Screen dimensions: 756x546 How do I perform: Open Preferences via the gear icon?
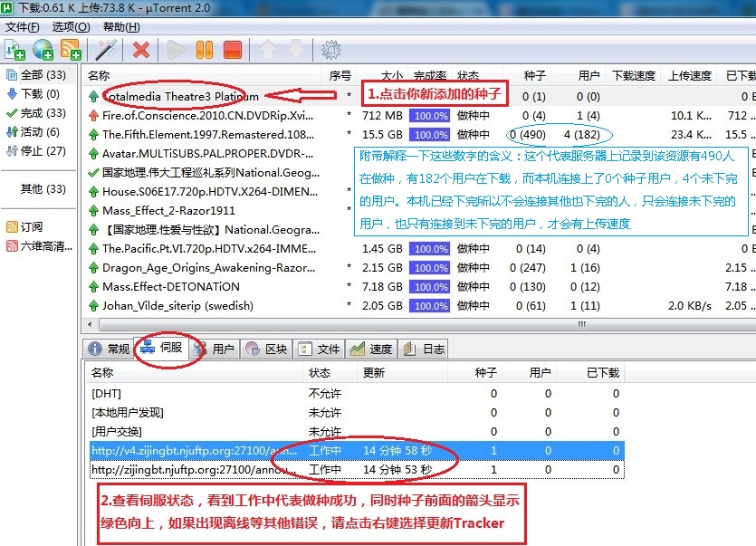(x=331, y=49)
